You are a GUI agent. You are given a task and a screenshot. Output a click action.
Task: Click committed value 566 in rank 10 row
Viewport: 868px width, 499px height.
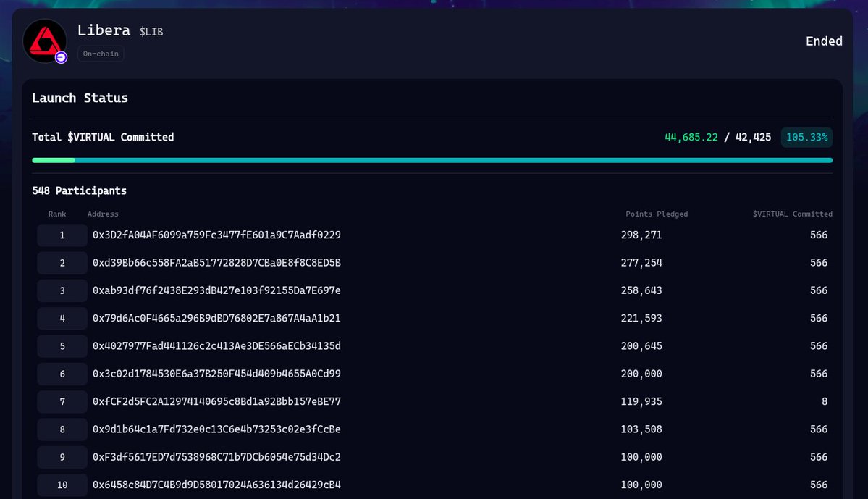[x=819, y=485]
